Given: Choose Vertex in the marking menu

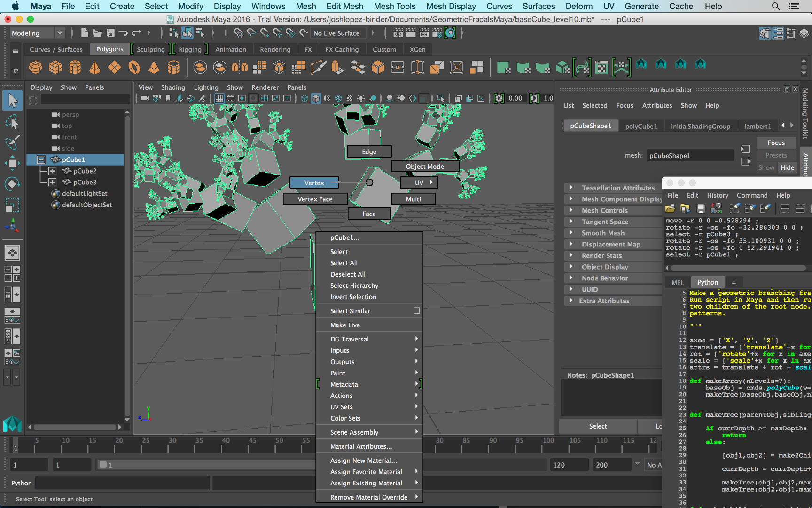Looking at the screenshot, I should coord(314,183).
